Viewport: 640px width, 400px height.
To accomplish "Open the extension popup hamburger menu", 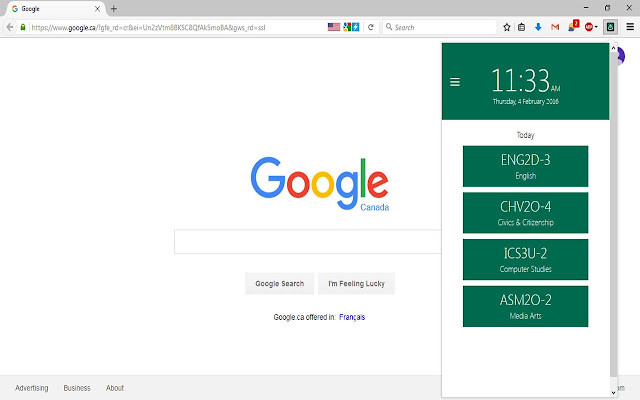I will [x=455, y=82].
